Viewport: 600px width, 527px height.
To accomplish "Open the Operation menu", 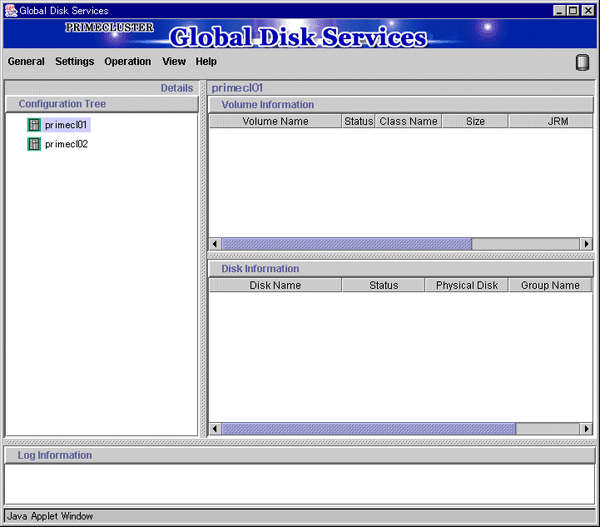I will tap(127, 61).
